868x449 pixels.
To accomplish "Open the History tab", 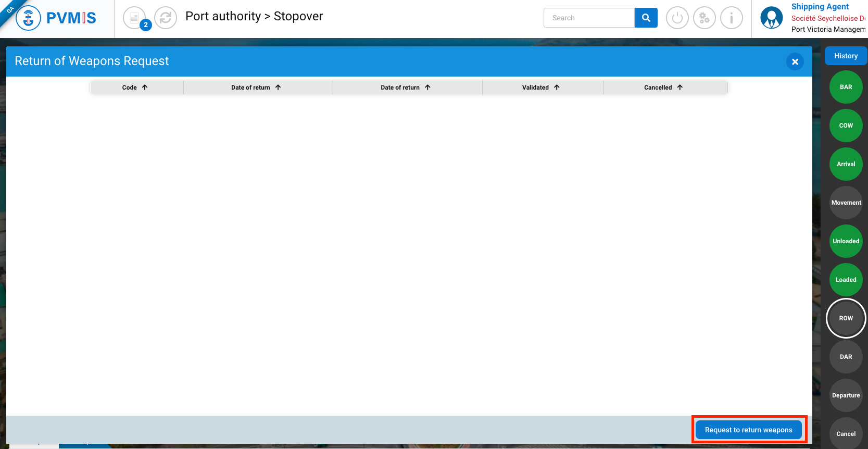I will pos(845,56).
